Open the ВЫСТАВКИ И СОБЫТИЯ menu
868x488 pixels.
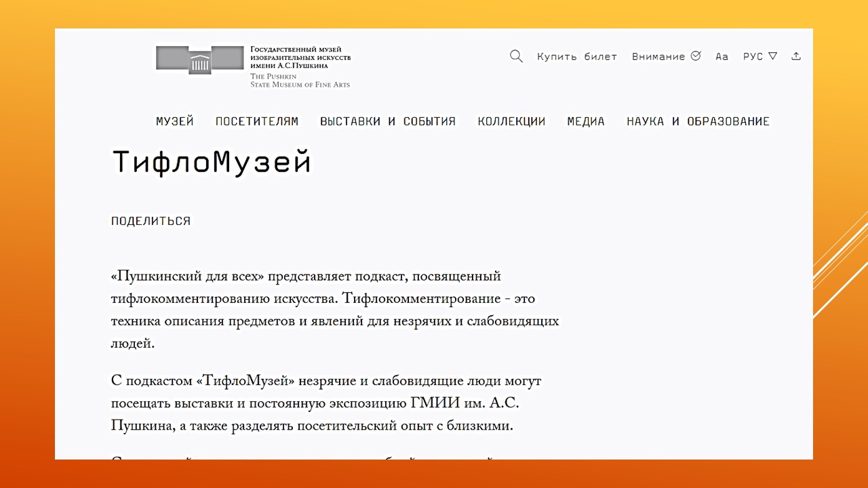(388, 121)
